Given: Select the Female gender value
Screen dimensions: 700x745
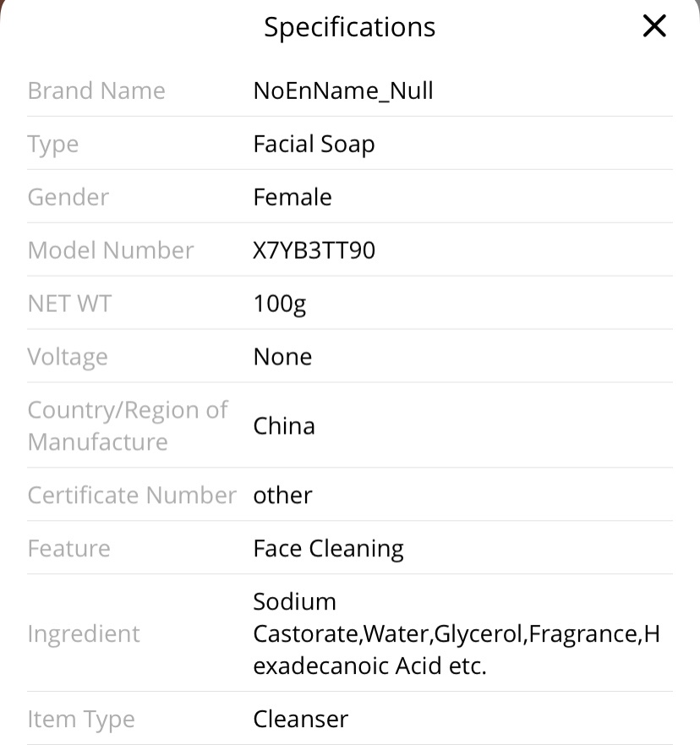Looking at the screenshot, I should [293, 197].
